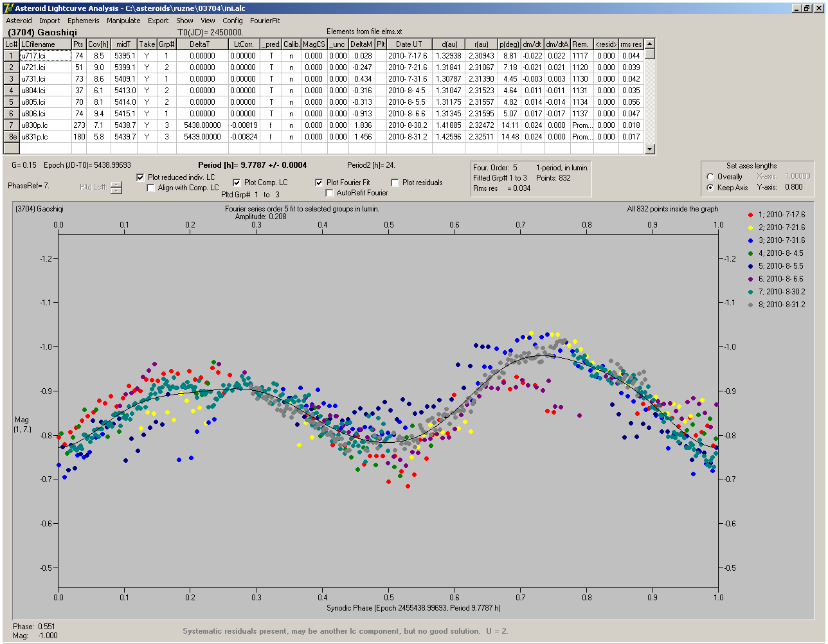Screen dimensions: 828x644
Task: Click the LCfilename column header
Action: 46,44
